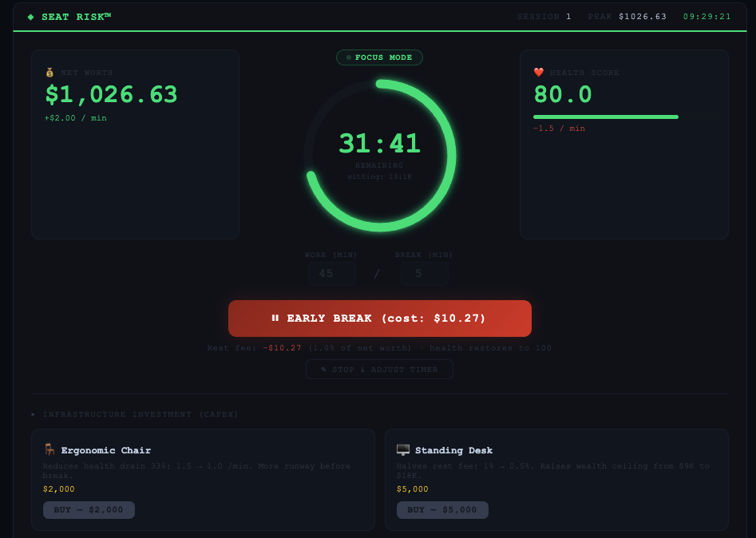Toggle the Focus Mode badge

379,57
